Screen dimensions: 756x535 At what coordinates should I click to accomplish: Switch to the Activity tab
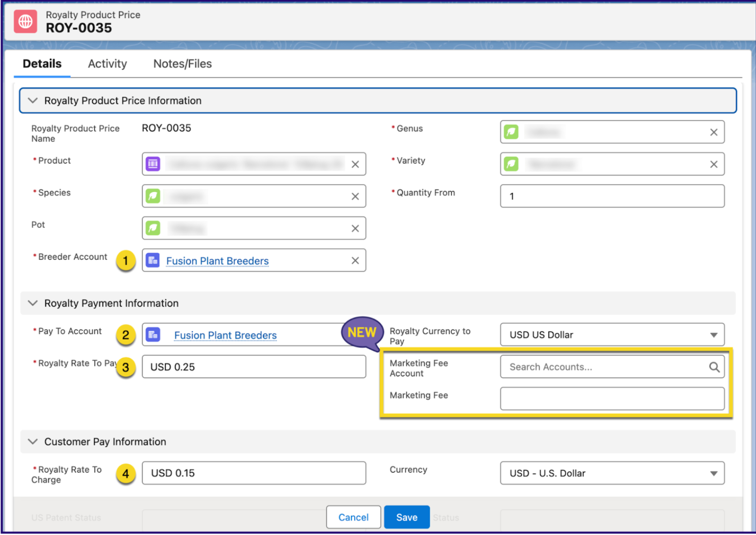coord(107,64)
